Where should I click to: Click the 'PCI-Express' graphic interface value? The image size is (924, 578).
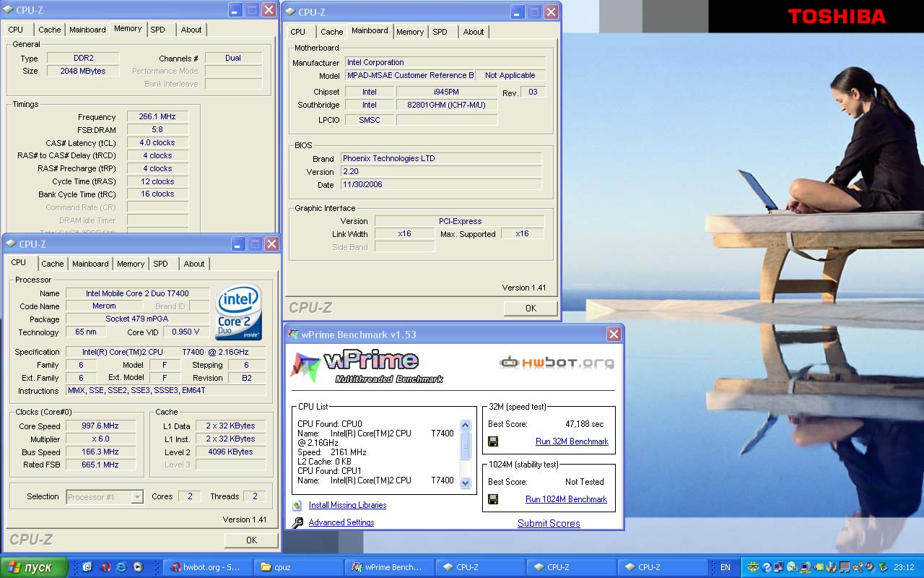tap(460, 221)
